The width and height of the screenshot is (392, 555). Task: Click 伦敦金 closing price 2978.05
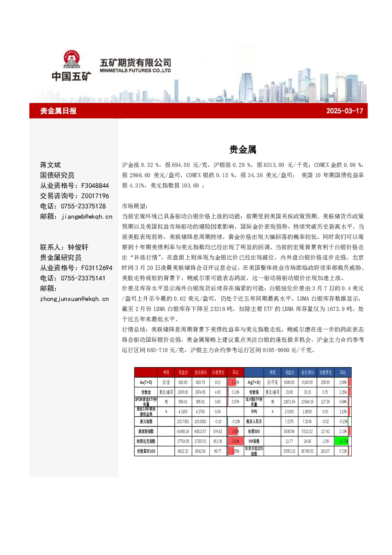(183, 392)
